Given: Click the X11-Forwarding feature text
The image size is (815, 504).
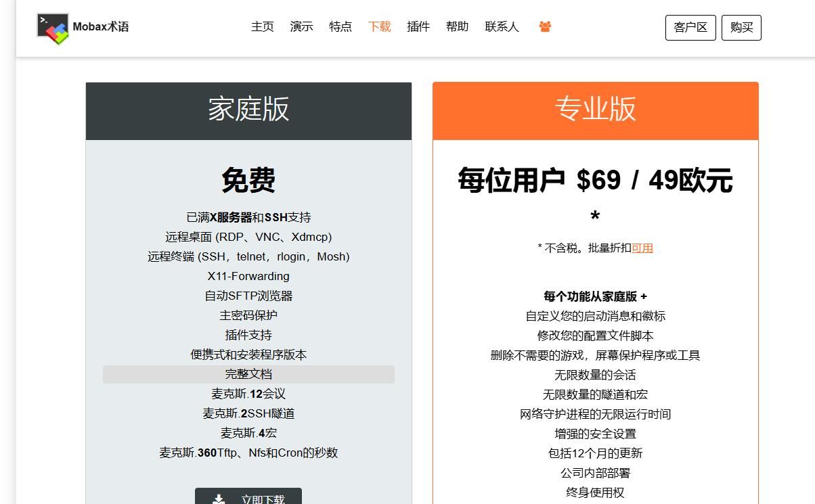Looking at the screenshot, I should (x=248, y=276).
